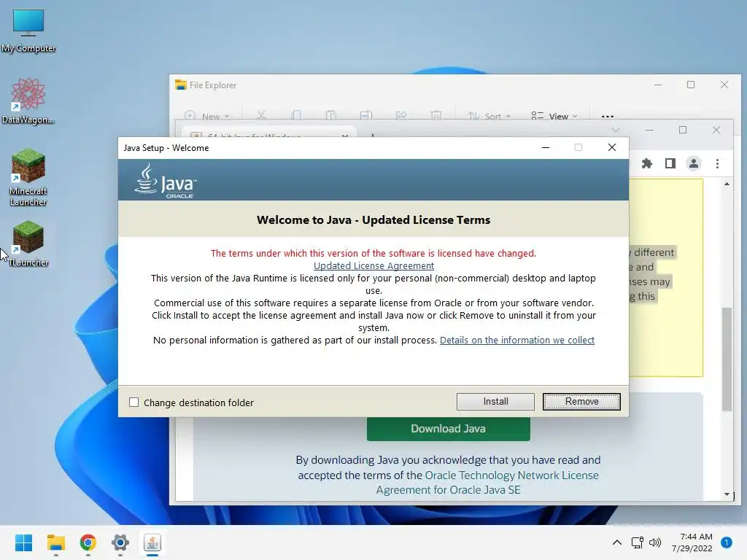747x560 pixels.
Task: Open network status in system tray
Action: coord(637,542)
